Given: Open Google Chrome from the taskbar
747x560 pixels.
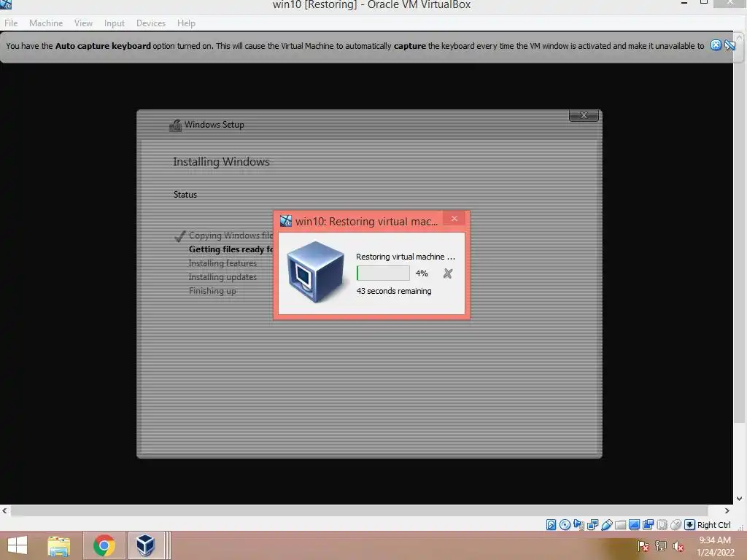Looking at the screenshot, I should (104, 545).
